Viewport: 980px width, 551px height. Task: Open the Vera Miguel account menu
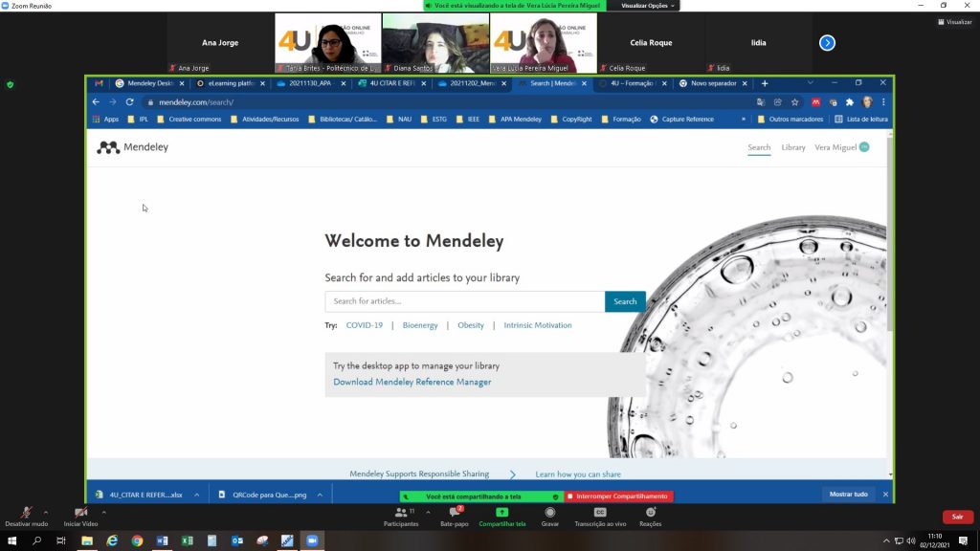point(841,147)
